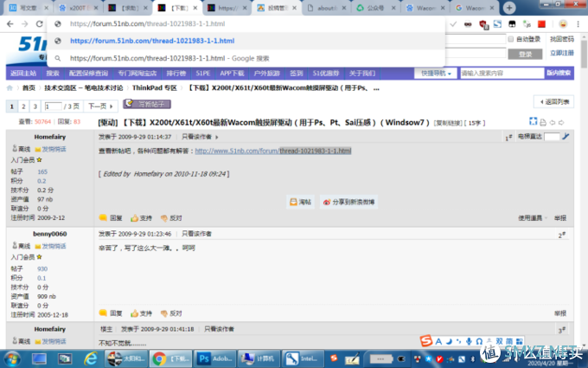
Task: Focus the forum search input box
Action: [x=502, y=74]
